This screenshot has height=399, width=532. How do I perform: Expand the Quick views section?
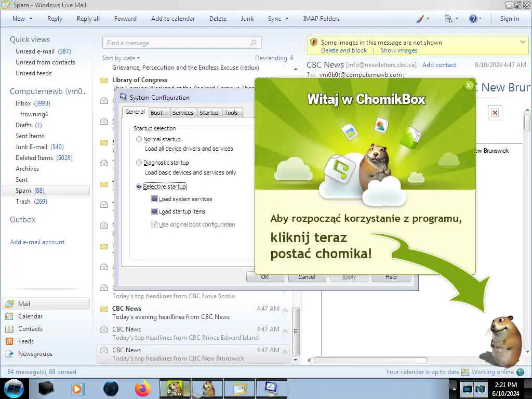30,39
